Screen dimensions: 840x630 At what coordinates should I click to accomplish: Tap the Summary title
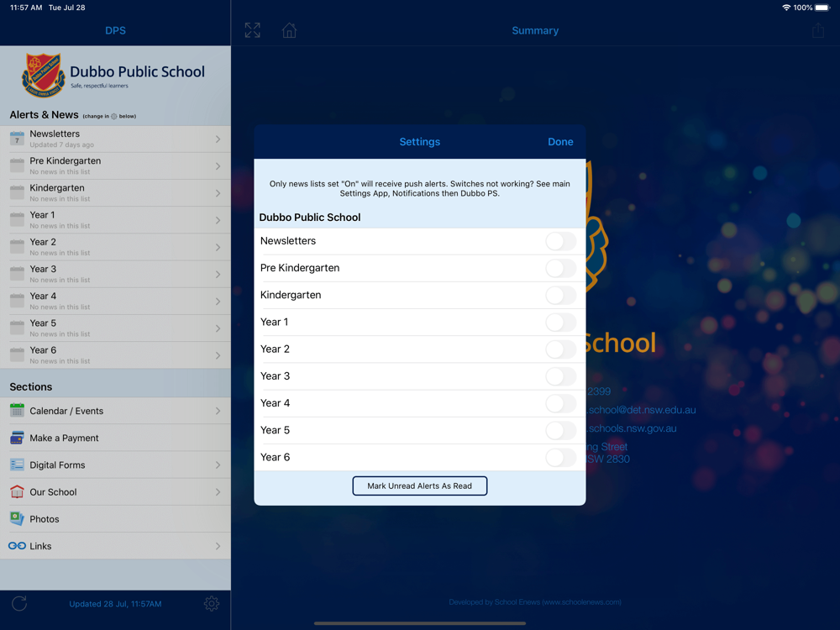[x=535, y=30]
